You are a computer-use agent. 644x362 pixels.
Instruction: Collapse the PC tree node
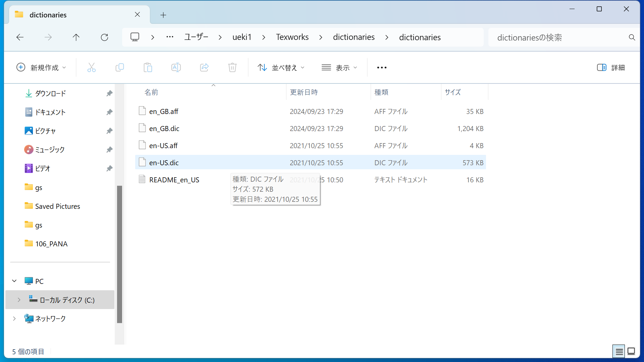(14, 281)
